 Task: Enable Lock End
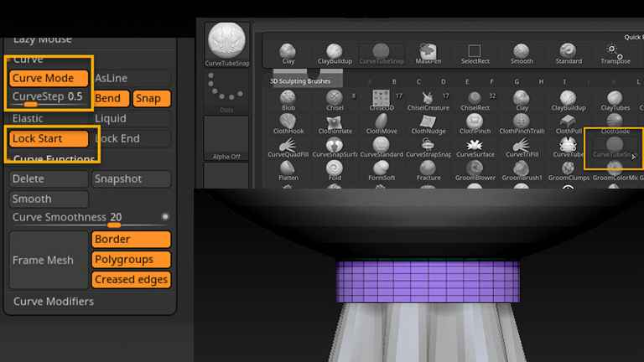pos(131,139)
